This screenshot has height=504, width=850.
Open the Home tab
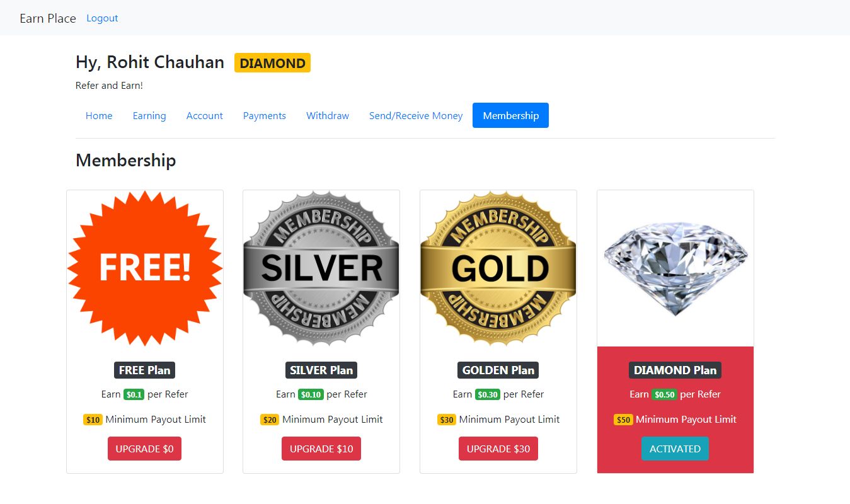coord(99,115)
